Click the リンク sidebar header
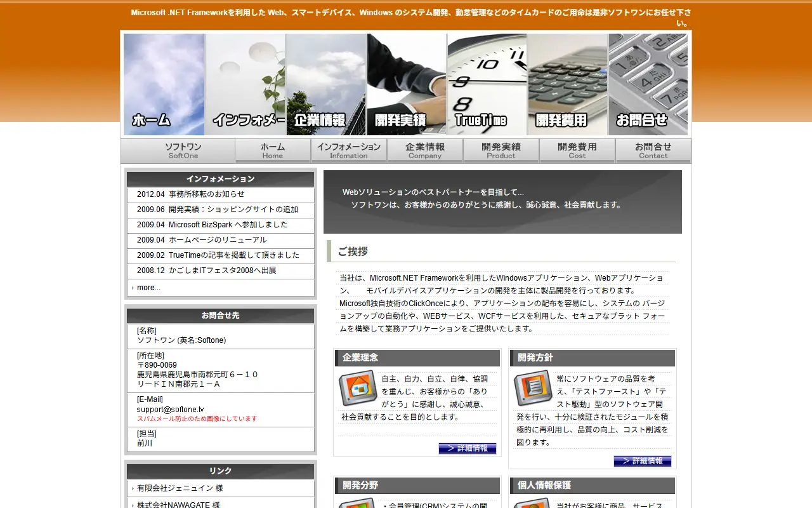 pyautogui.click(x=220, y=471)
